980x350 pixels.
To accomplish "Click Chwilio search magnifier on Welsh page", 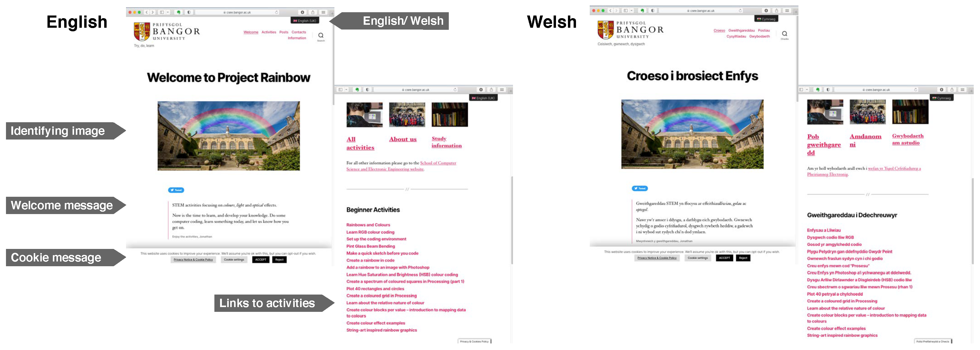I will 784,34.
